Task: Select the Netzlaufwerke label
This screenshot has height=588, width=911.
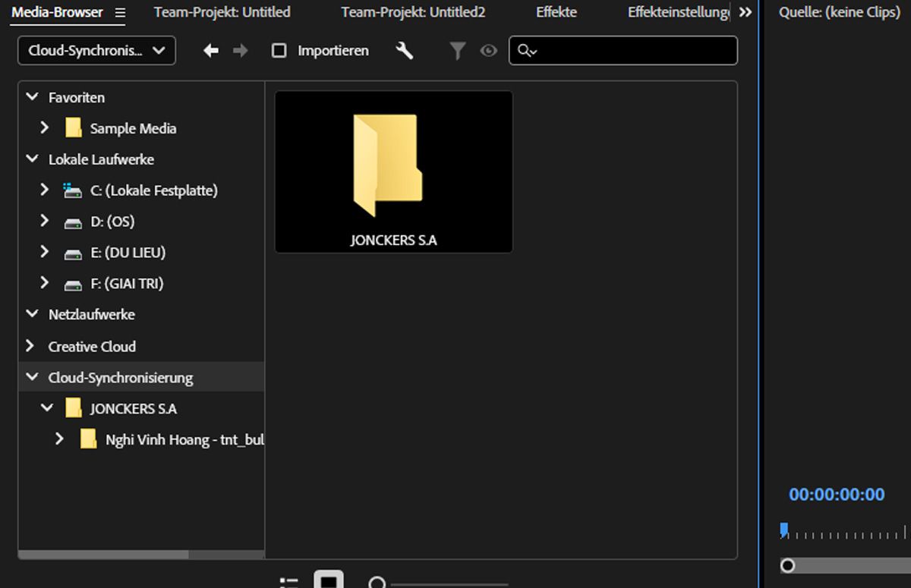Action: point(92,315)
